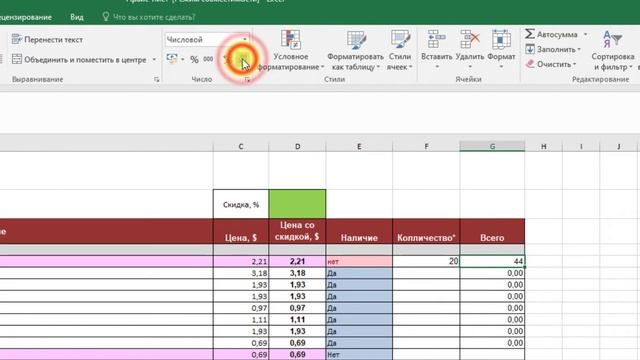Select the bold 3,18 cell in column D
The image size is (640, 360).
pyautogui.click(x=297, y=273)
